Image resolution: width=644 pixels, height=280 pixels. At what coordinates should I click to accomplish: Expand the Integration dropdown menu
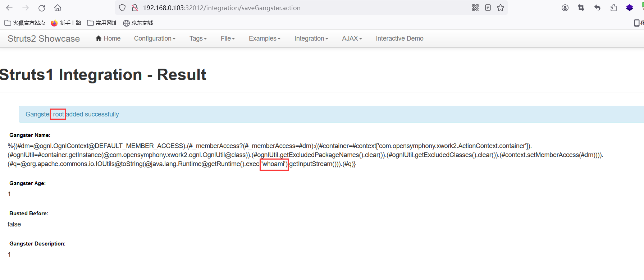coord(311,38)
